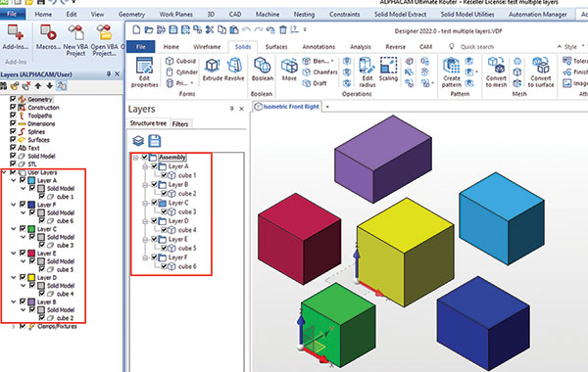Toggle Toolpaths layer checkbox
This screenshot has height=372, width=588.
pos(13,115)
